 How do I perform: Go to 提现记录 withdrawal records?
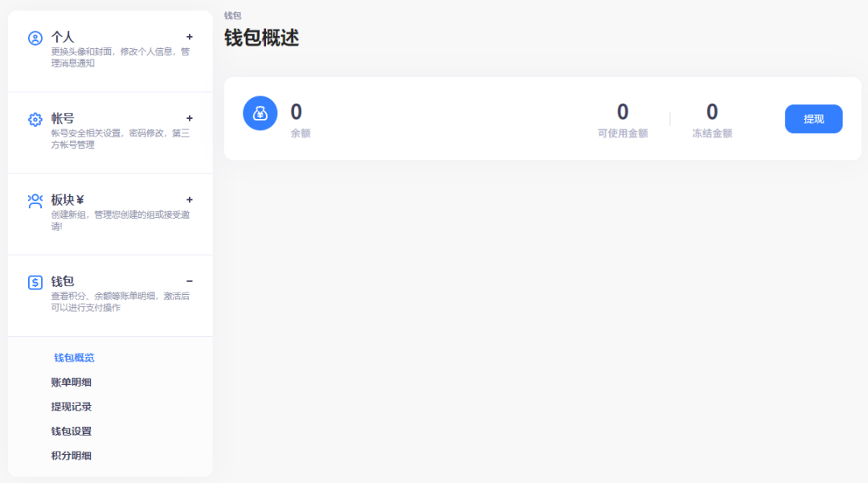pos(72,407)
